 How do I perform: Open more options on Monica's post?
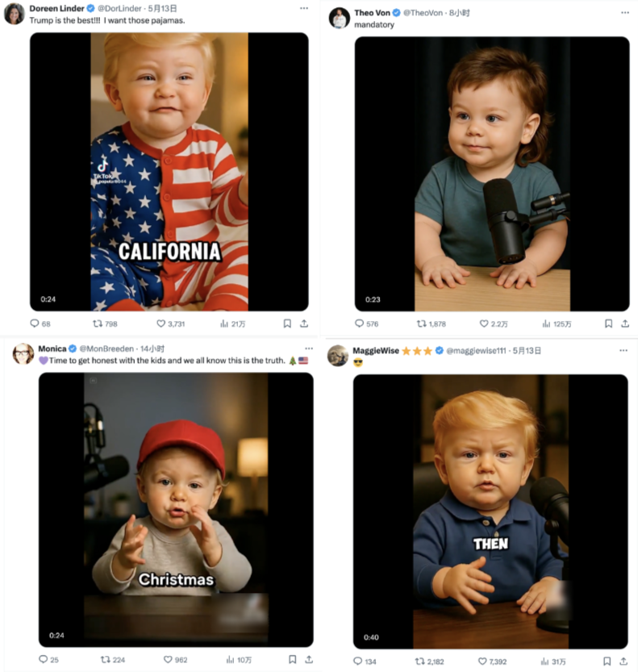point(302,349)
